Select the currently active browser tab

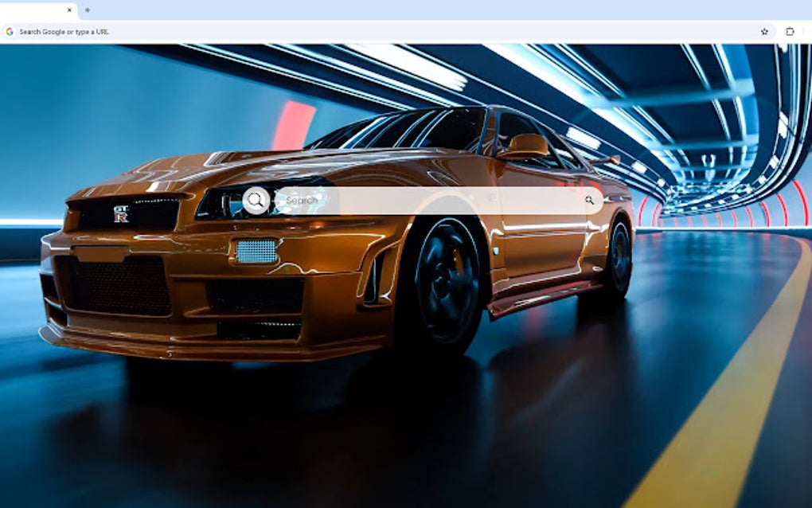[x=36, y=10]
